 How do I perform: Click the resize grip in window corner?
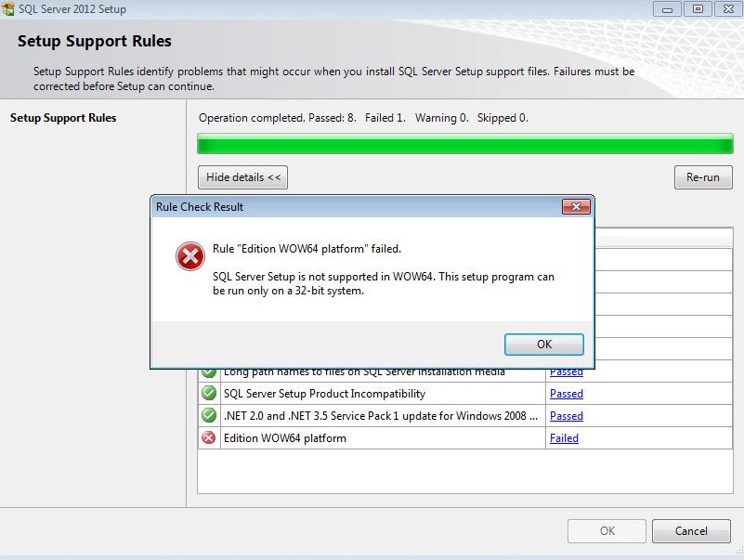point(739,551)
